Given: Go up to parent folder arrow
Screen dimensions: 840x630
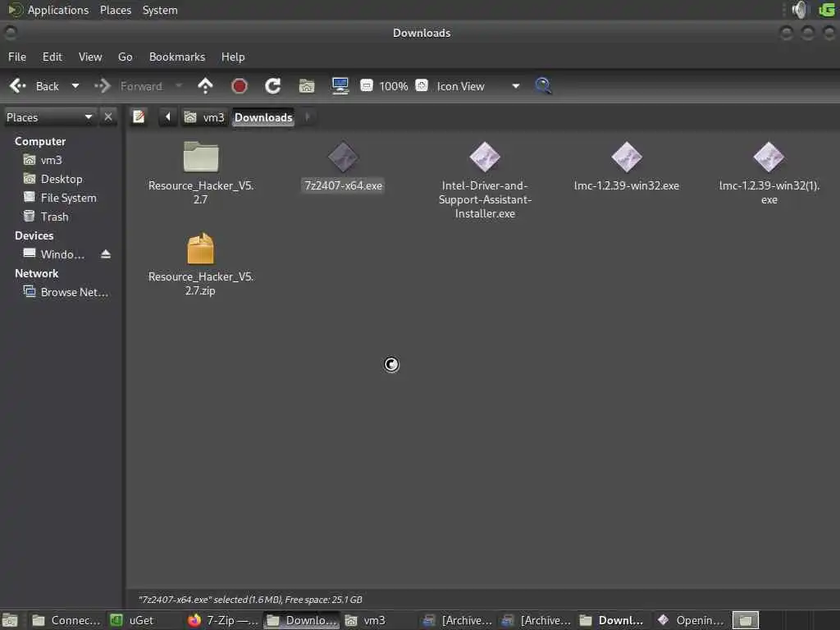Looking at the screenshot, I should coord(205,85).
